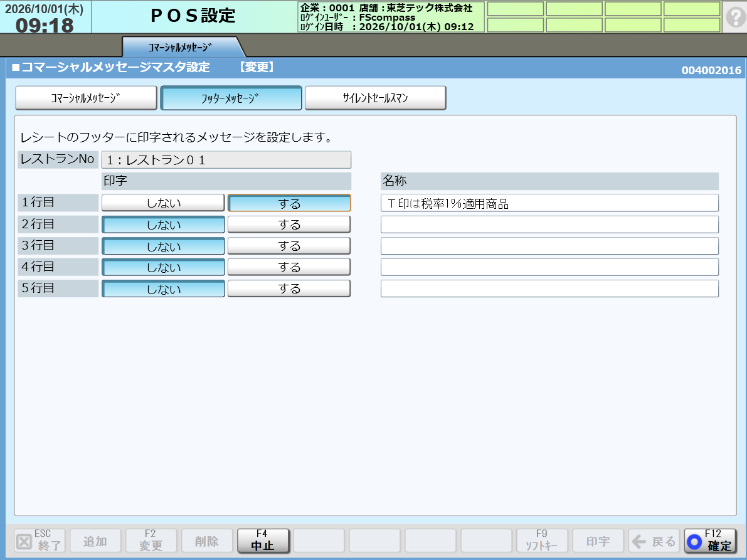Viewport: 747px width, 560px height.
Task: Click the 2行目 empty name field
Action: 550,225
